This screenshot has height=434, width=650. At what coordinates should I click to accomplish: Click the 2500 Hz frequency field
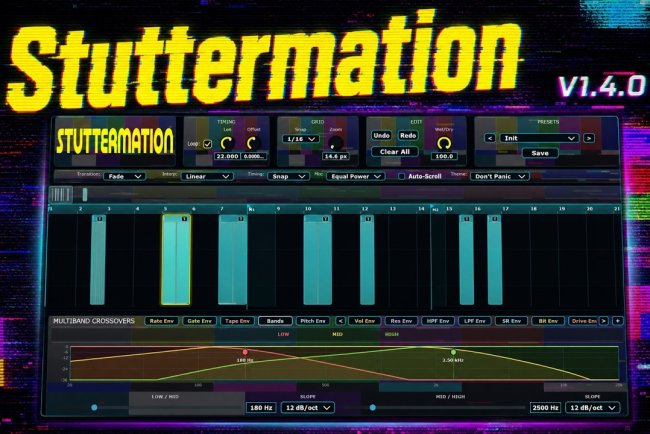[545, 408]
